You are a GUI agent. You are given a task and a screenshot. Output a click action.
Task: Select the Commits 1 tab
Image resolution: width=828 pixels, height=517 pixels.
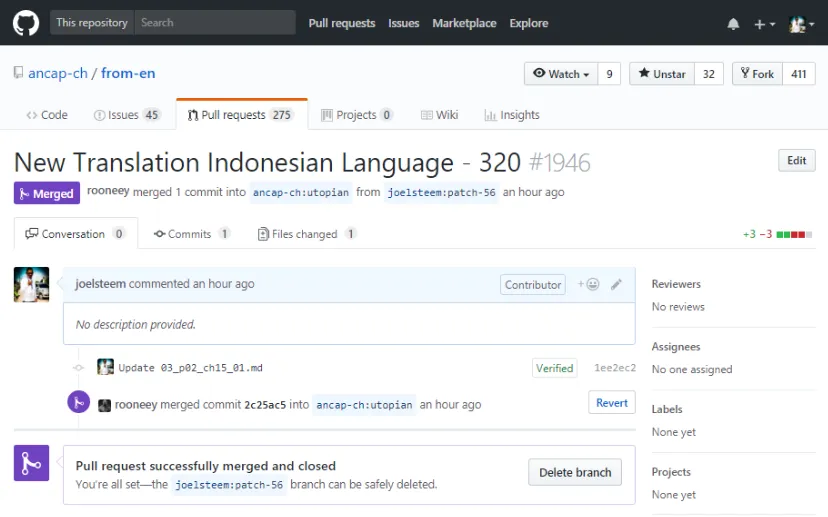192,233
